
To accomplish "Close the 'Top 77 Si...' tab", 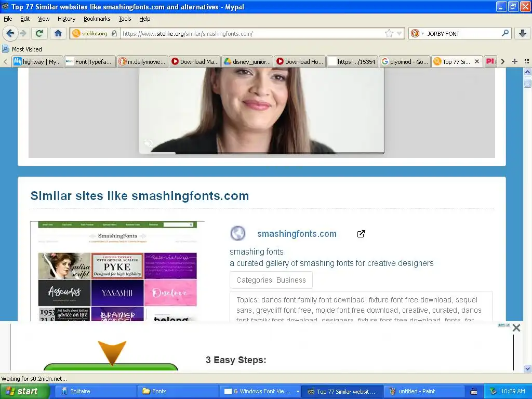I will [477, 61].
